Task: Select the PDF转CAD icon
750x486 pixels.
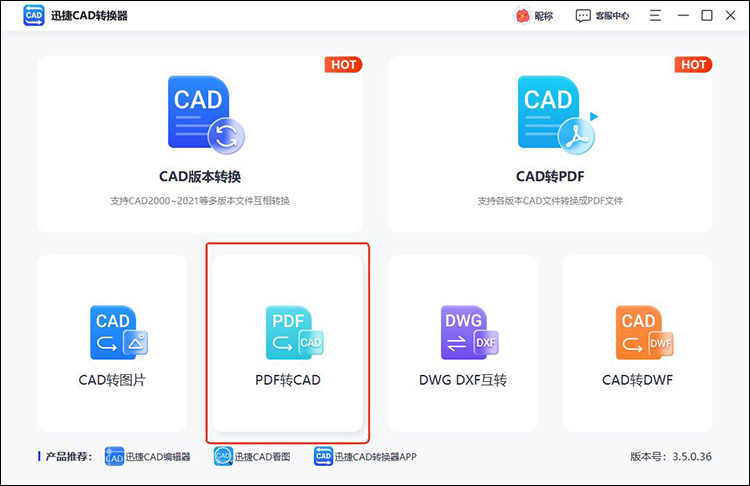Action: (295, 332)
